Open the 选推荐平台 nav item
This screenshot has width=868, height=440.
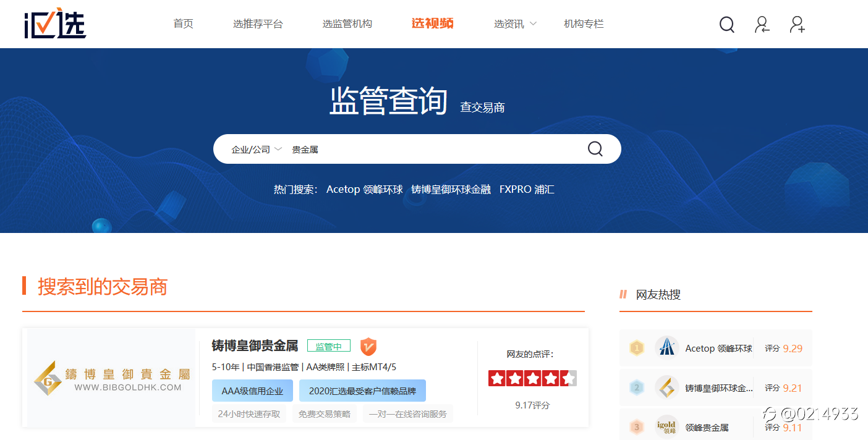tap(258, 23)
